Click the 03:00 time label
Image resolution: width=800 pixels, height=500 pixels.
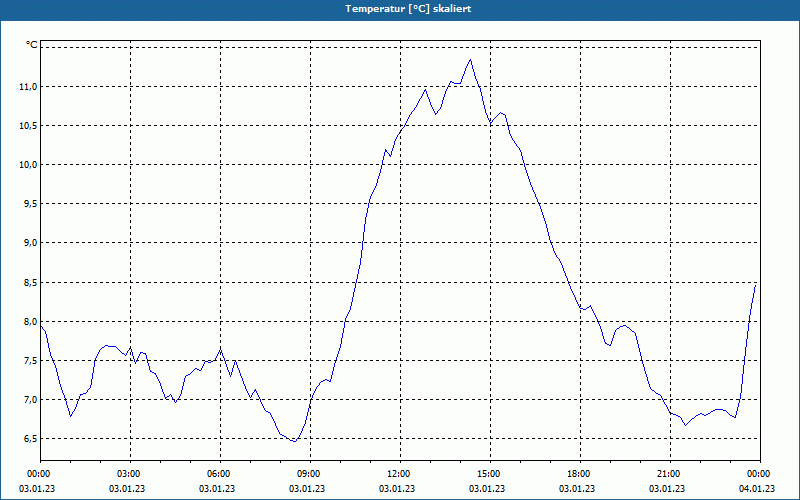tap(130, 474)
